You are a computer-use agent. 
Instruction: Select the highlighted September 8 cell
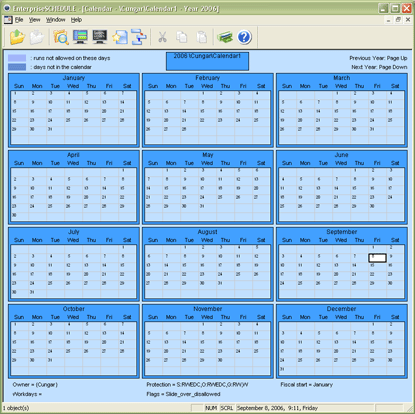[377, 258]
